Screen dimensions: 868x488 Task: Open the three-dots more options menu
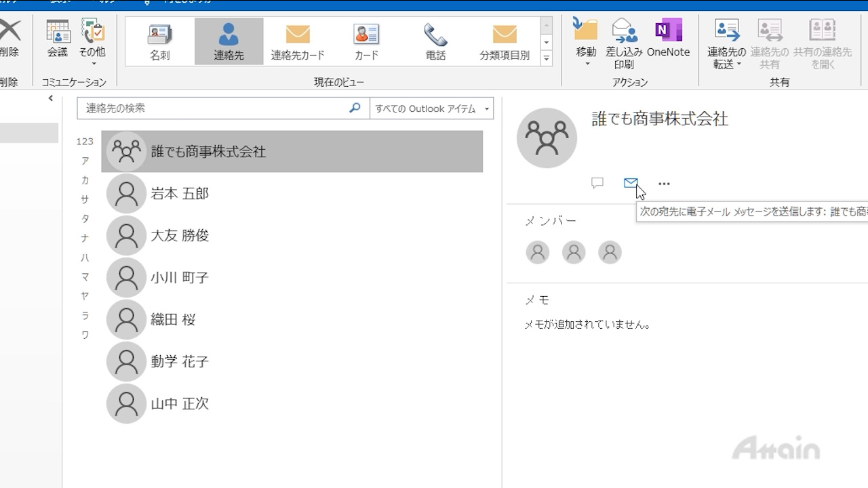tap(664, 184)
